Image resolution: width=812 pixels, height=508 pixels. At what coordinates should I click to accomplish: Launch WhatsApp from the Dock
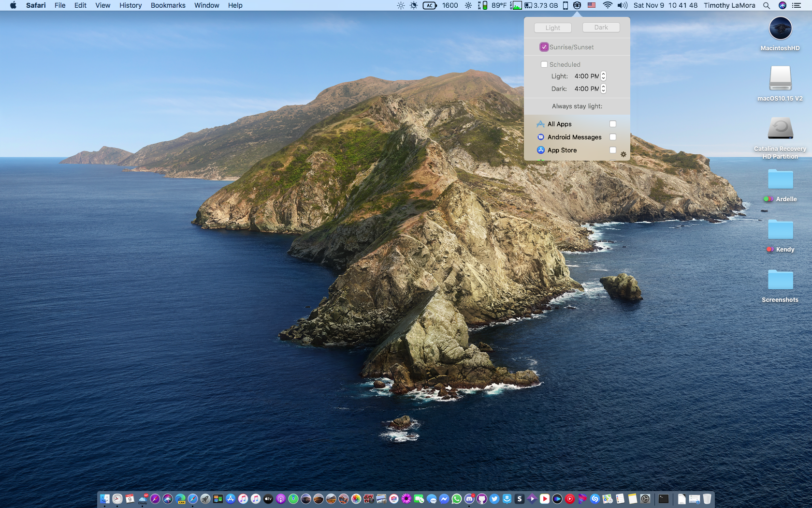coord(457,499)
